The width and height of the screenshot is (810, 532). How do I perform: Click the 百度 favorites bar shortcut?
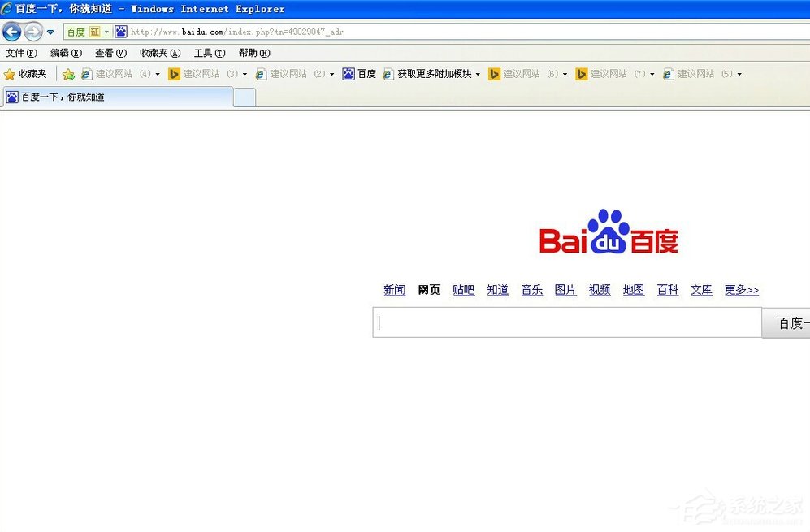tap(359, 74)
